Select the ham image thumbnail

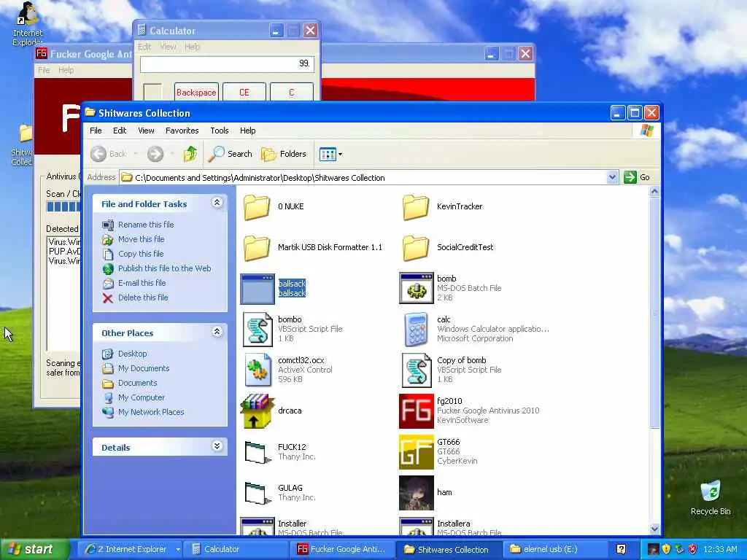click(x=417, y=493)
